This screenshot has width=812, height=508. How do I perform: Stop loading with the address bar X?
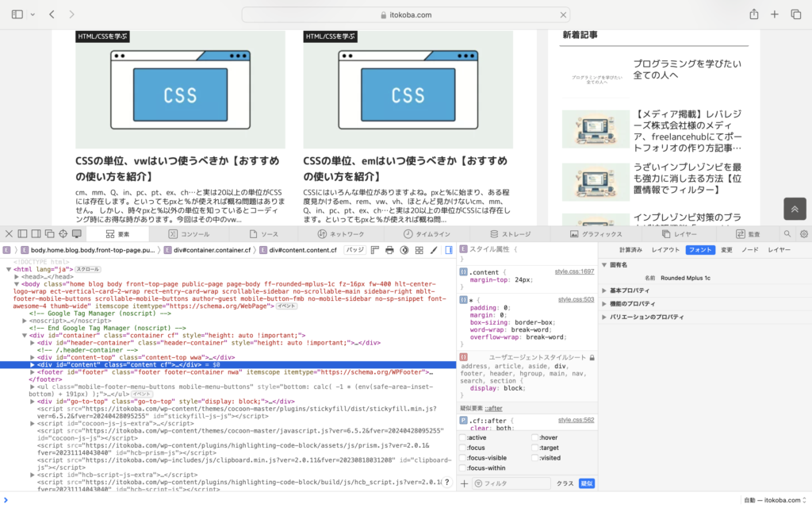[x=563, y=15]
